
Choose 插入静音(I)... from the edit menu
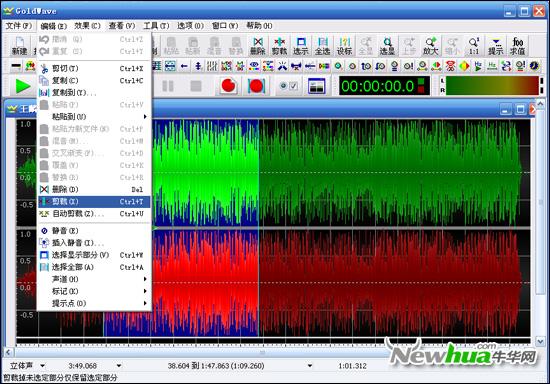pyautogui.click(x=94, y=243)
